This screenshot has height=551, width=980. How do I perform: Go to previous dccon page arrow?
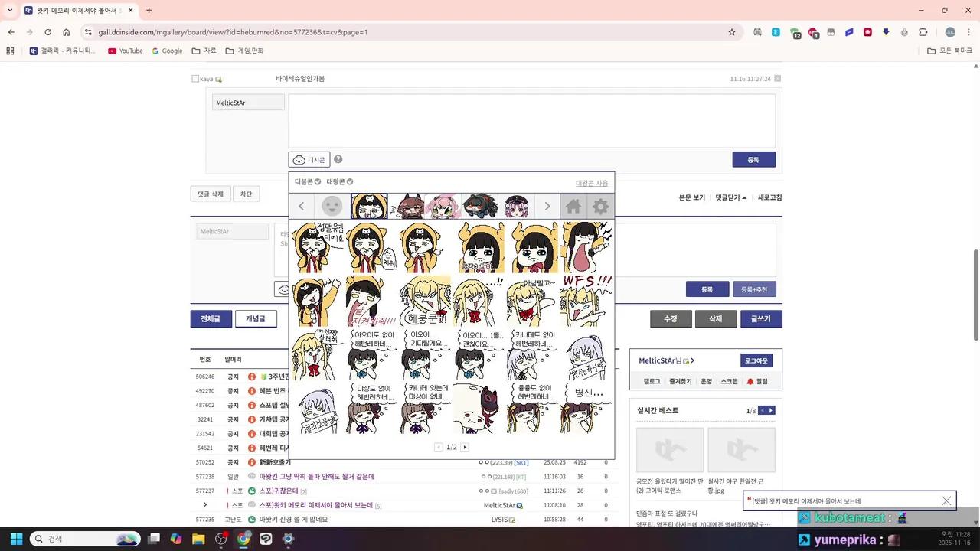(x=439, y=447)
